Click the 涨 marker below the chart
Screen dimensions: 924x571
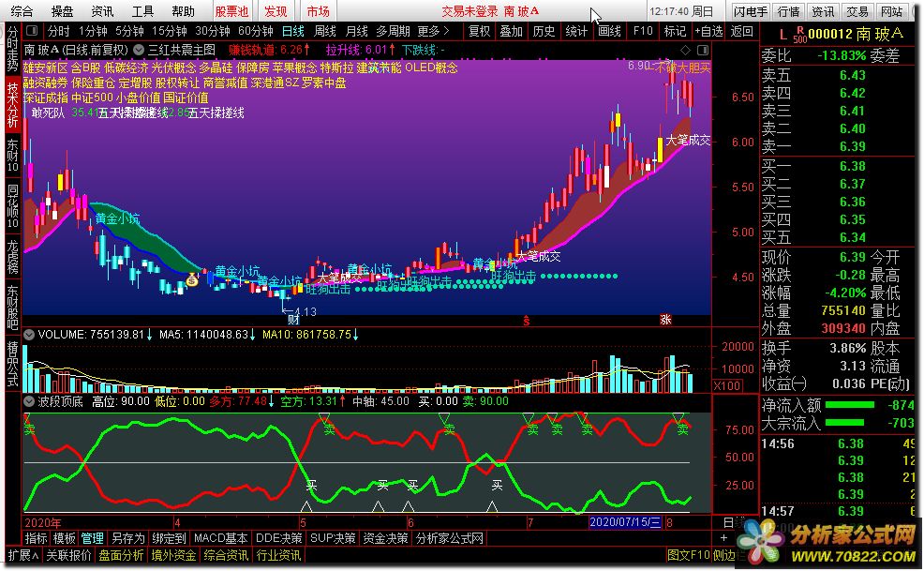(x=666, y=320)
